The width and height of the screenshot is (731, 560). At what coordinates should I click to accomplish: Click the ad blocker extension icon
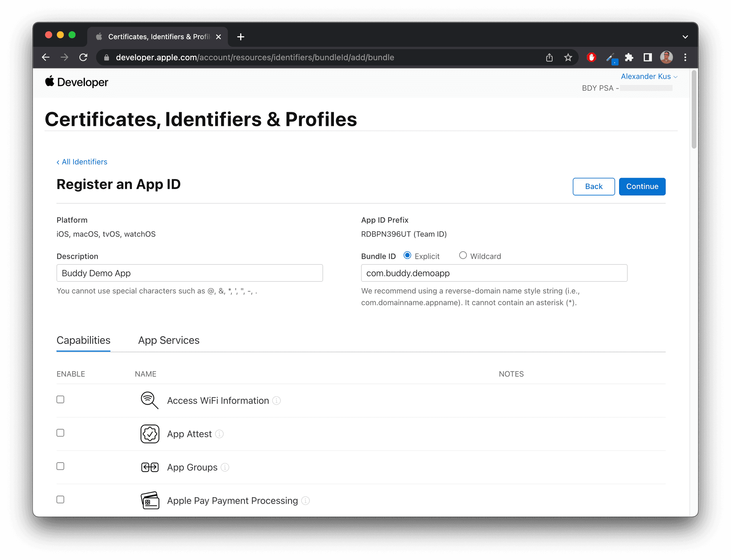point(591,57)
